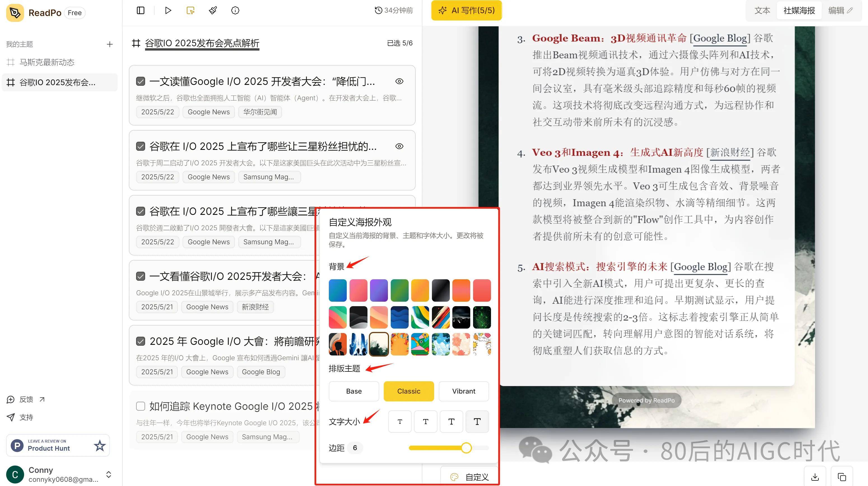Pick the purple gradient background swatch
The image size is (868, 486).
point(379,290)
